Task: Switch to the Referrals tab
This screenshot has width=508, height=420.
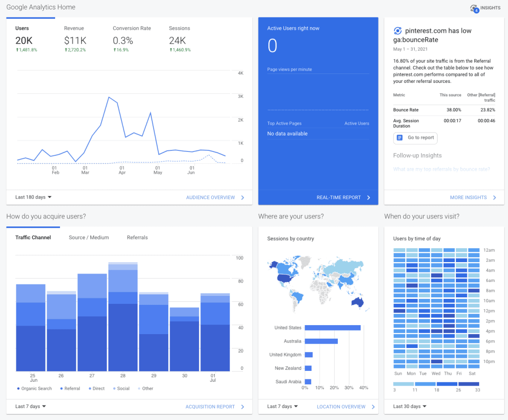Action: tap(137, 237)
